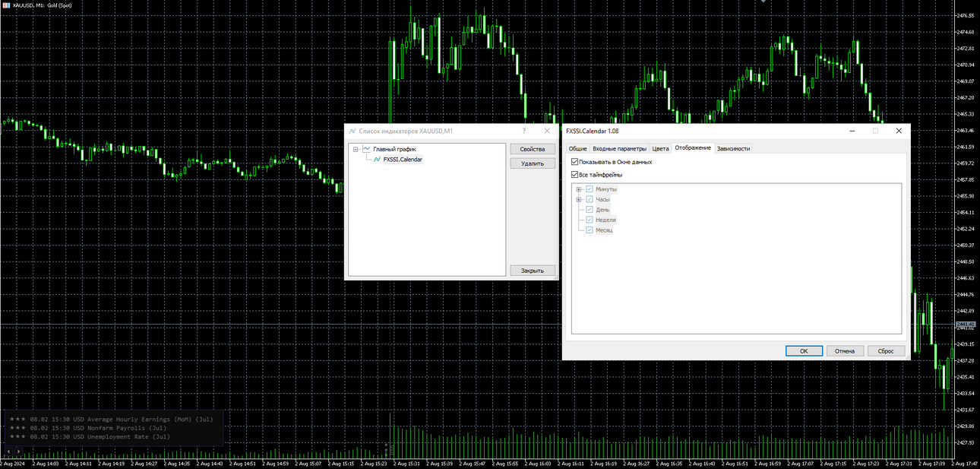Toggle Показывать в Окне данных checkbox
Viewport: 980px width, 469px height.
tap(574, 162)
